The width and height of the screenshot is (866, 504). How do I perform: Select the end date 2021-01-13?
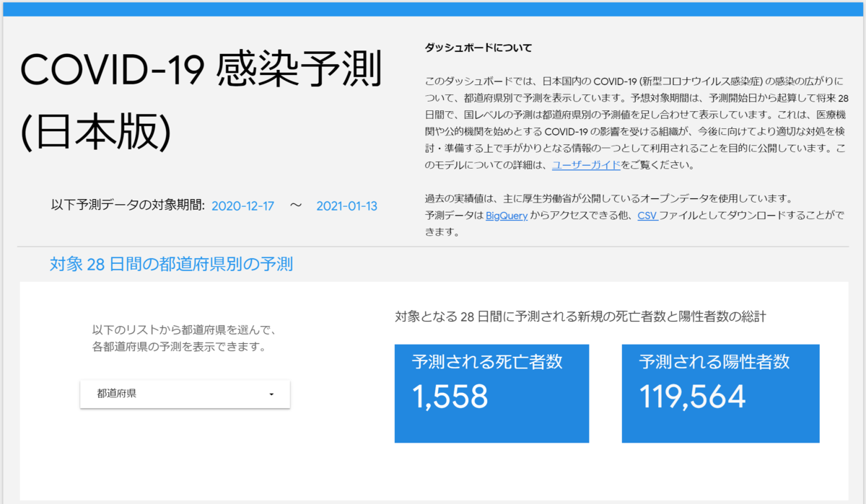point(346,206)
